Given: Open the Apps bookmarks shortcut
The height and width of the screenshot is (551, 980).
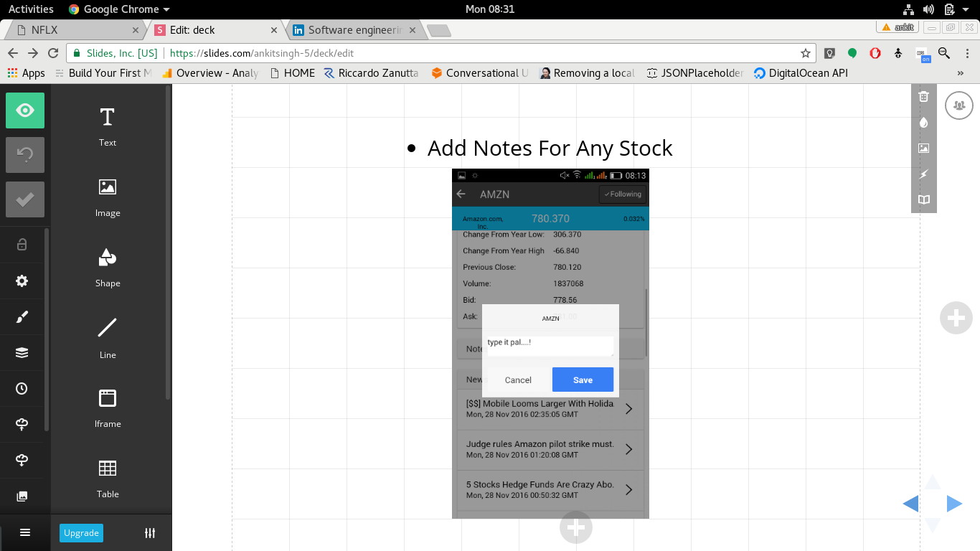Looking at the screenshot, I should tap(26, 73).
